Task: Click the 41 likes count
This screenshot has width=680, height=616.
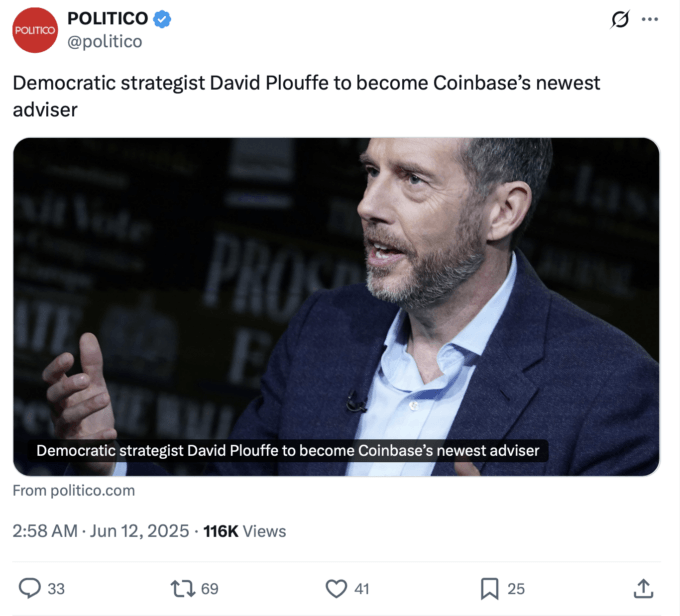Action: coord(361,589)
